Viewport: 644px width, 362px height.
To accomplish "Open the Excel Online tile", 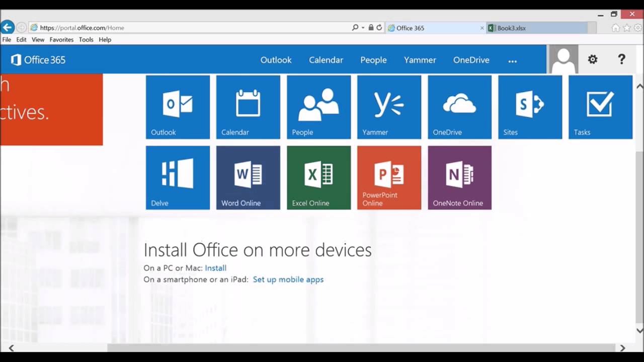I will [x=318, y=177].
